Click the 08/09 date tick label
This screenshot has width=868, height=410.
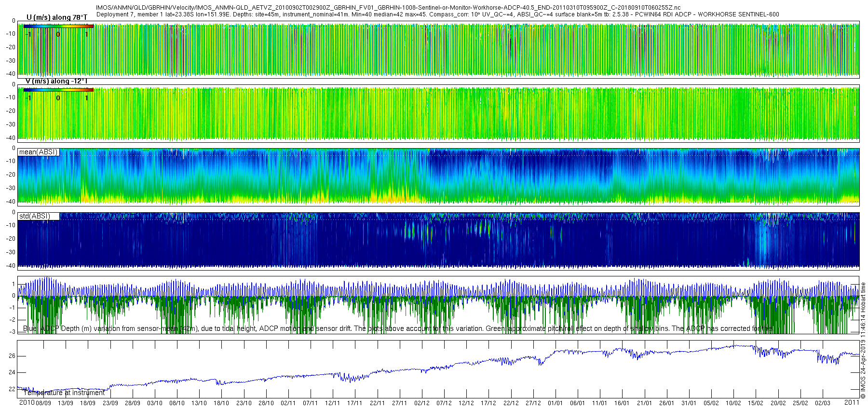[43, 403]
